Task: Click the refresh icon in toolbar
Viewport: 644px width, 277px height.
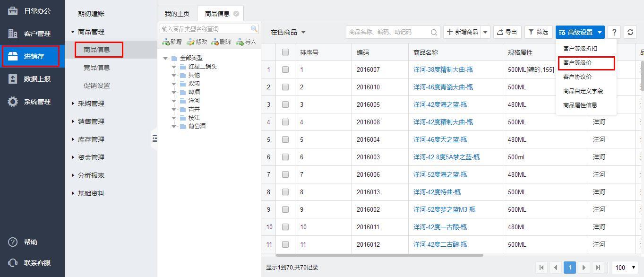Action: [630, 32]
